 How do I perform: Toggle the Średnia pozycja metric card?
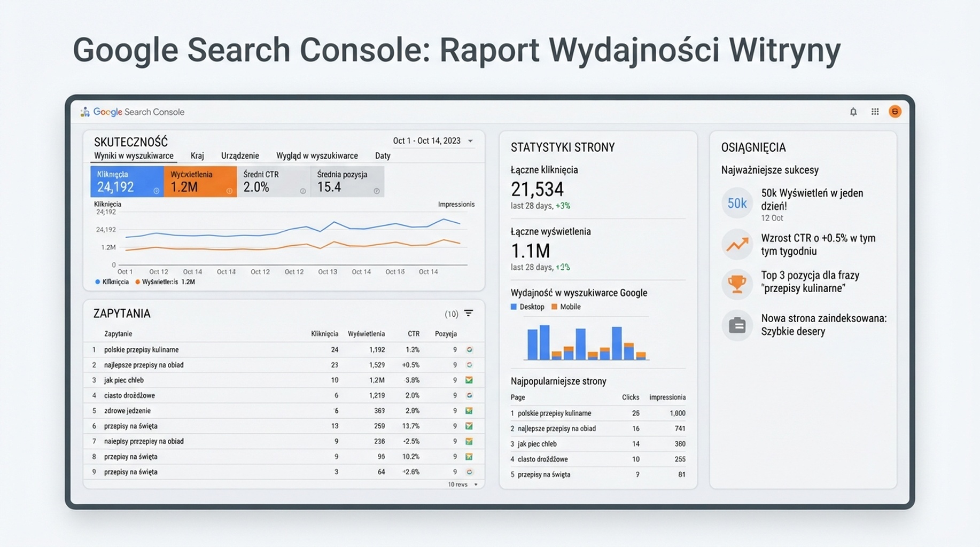coord(347,182)
